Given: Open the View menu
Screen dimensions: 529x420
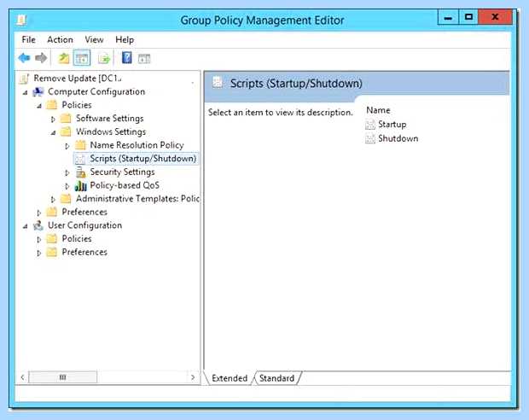Looking at the screenshot, I should pos(94,40).
